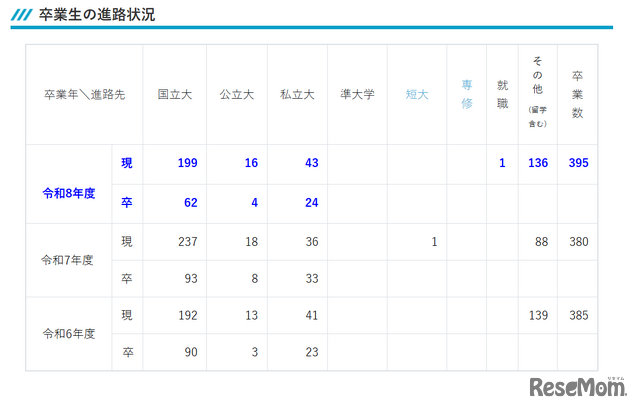Click the 公立大 column header

pos(237,94)
